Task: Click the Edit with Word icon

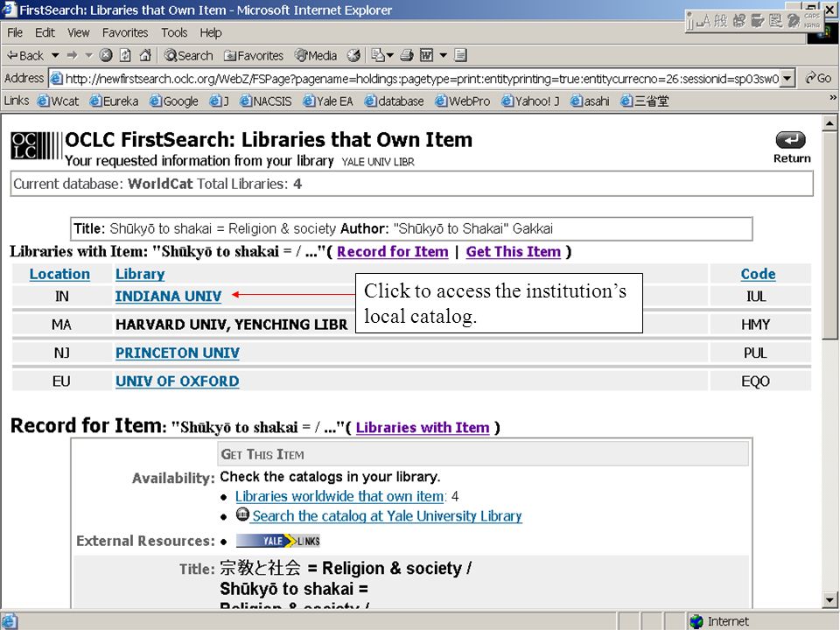Action: point(426,55)
